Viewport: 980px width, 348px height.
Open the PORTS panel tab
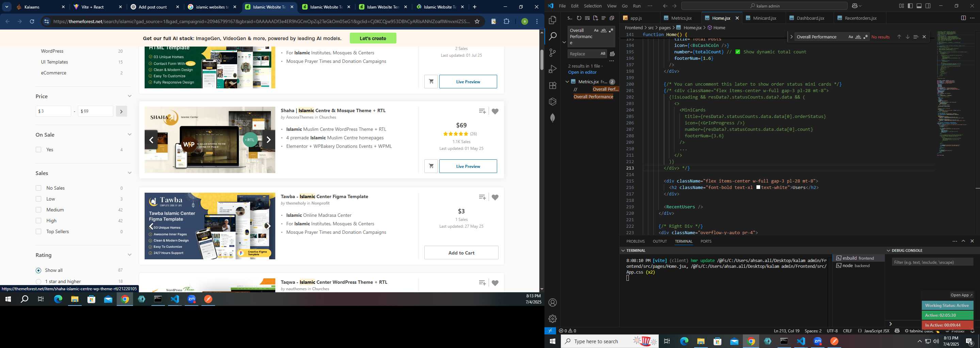pyautogui.click(x=706, y=241)
